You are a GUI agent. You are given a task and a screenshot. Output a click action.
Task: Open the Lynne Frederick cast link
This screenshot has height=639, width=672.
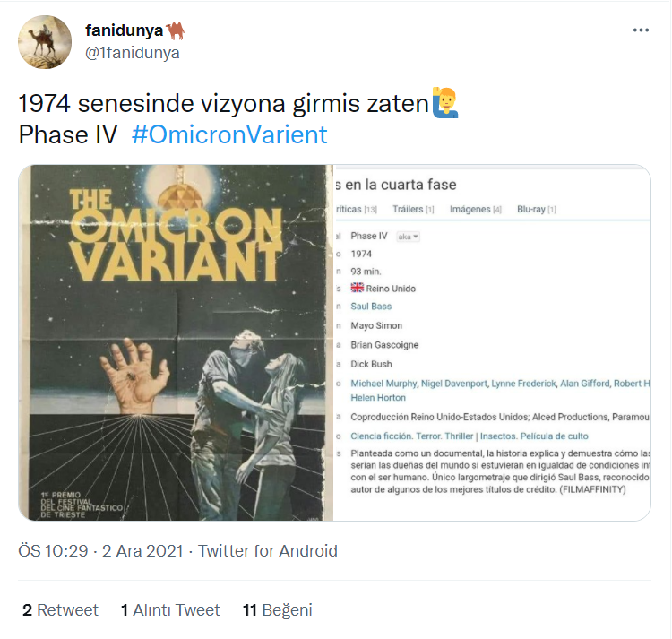click(x=524, y=384)
